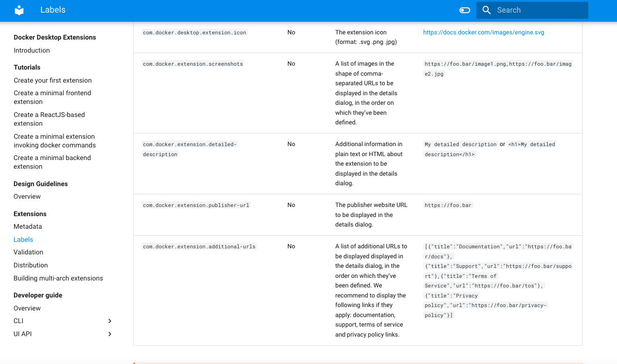Open Create a minimal backend extension
The width and height of the screenshot is (617, 364).
[52, 162]
